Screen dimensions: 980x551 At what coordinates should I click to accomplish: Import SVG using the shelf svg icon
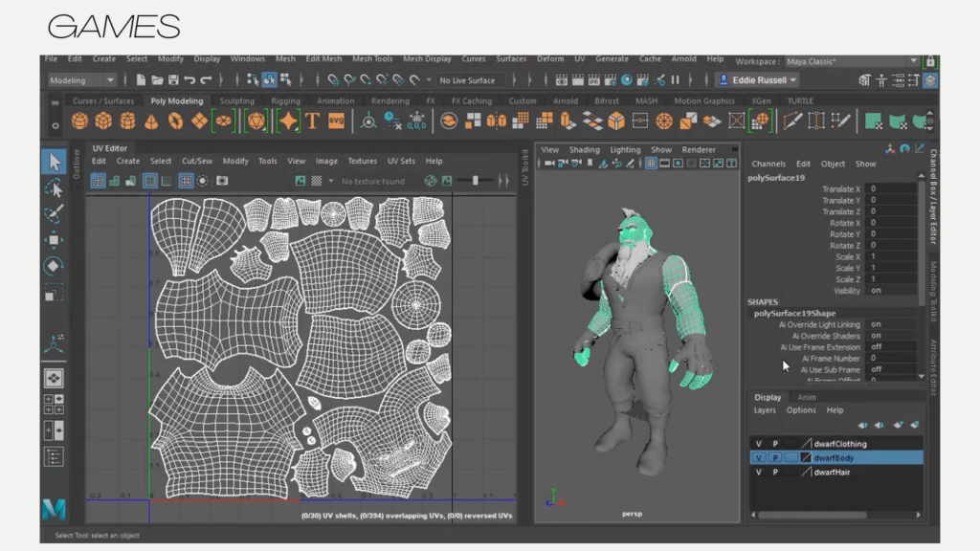pos(336,121)
